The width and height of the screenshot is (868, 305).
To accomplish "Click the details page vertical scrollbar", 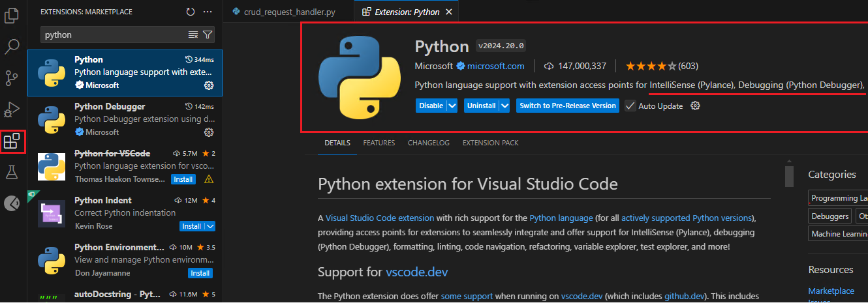I will tap(789, 177).
